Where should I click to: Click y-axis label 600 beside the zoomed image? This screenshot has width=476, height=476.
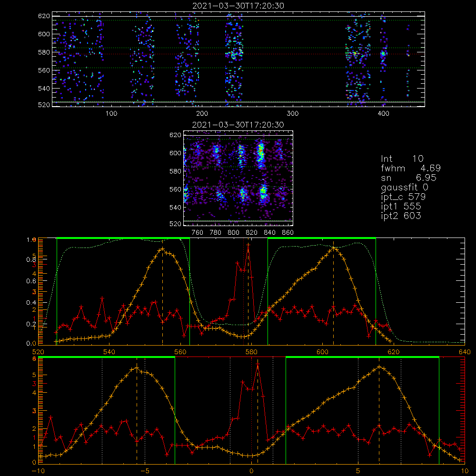pos(176,153)
